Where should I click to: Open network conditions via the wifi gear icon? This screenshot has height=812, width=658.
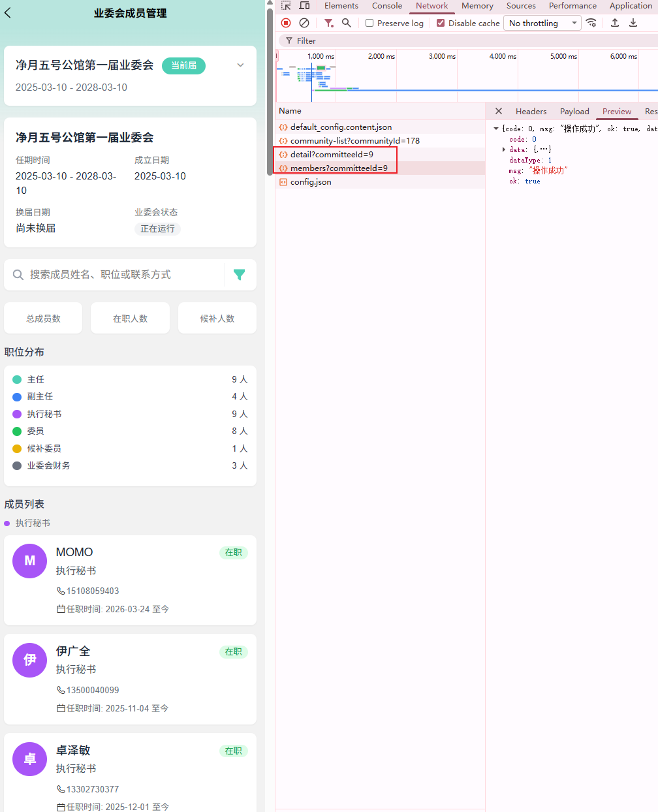[591, 22]
